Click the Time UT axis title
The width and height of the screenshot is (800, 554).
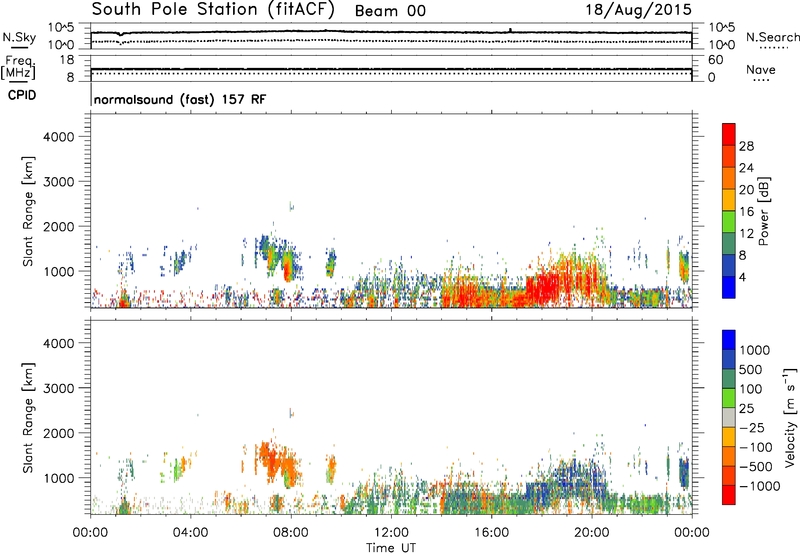[x=391, y=548]
